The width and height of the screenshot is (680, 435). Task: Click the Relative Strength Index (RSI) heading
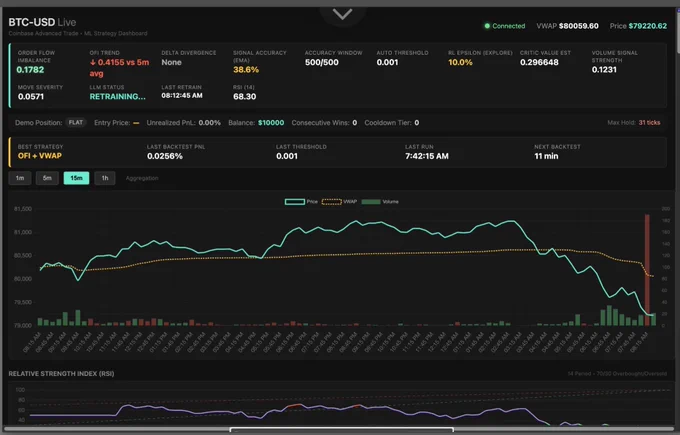[61, 373]
